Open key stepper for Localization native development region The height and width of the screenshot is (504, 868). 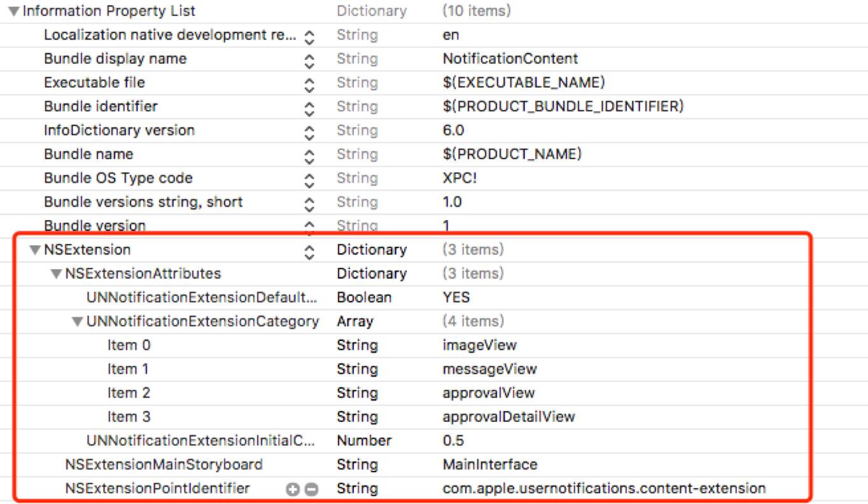[309, 36]
